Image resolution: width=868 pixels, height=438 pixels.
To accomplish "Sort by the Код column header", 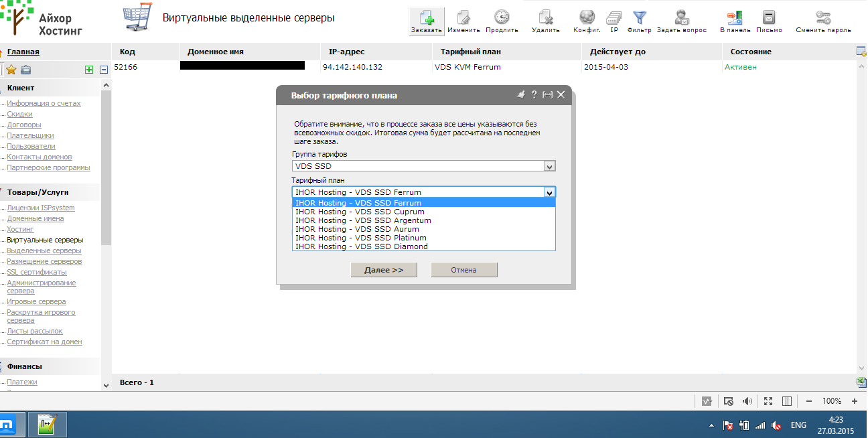I will [127, 52].
